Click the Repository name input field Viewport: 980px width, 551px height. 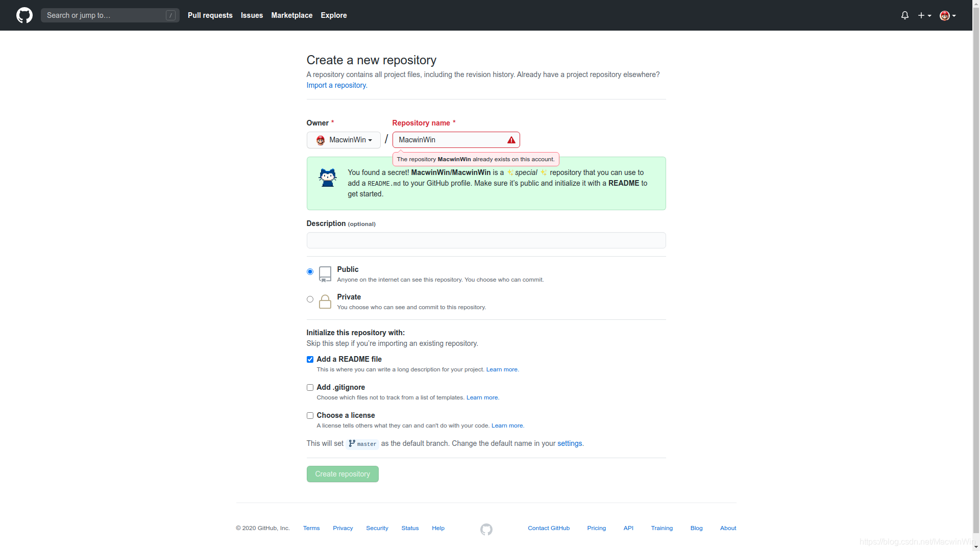456,140
